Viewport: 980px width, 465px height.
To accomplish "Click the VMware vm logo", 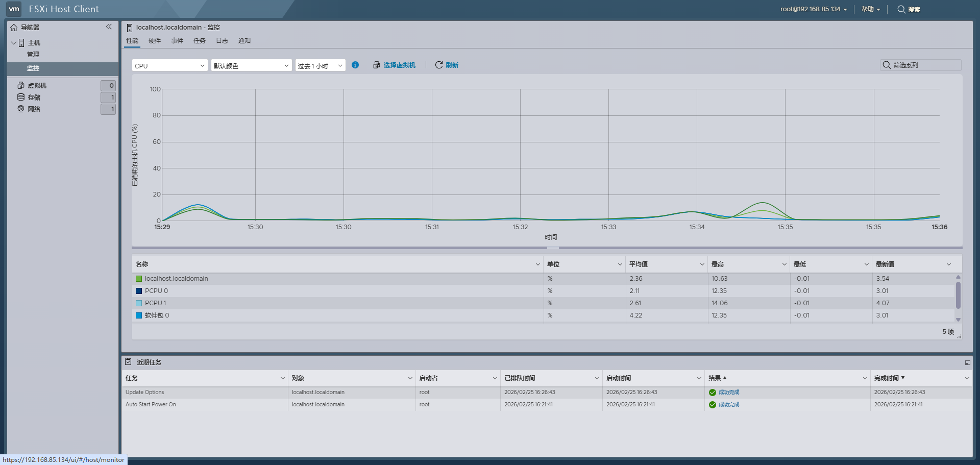I will [x=14, y=9].
